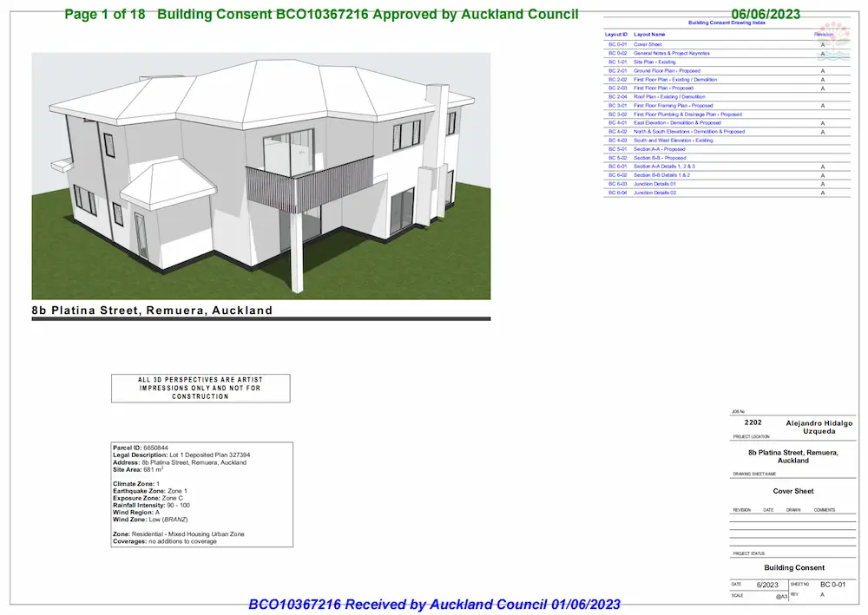The image size is (868, 615).
Task: Click 'Section A-A - Proposed' index row
Action: click(x=727, y=149)
